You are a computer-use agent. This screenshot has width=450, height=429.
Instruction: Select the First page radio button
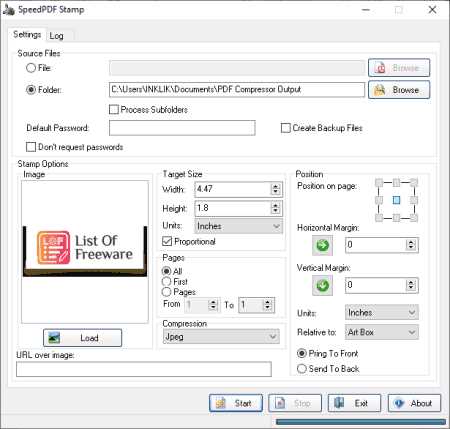click(166, 281)
